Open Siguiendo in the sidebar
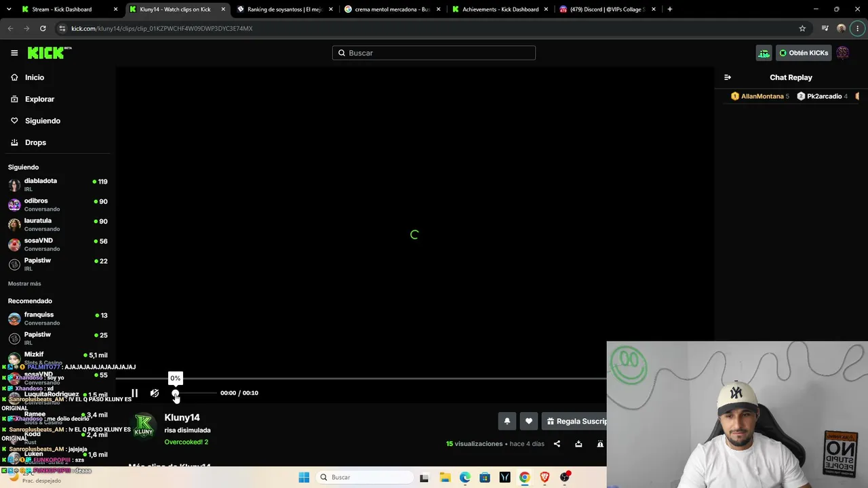 [x=42, y=121]
